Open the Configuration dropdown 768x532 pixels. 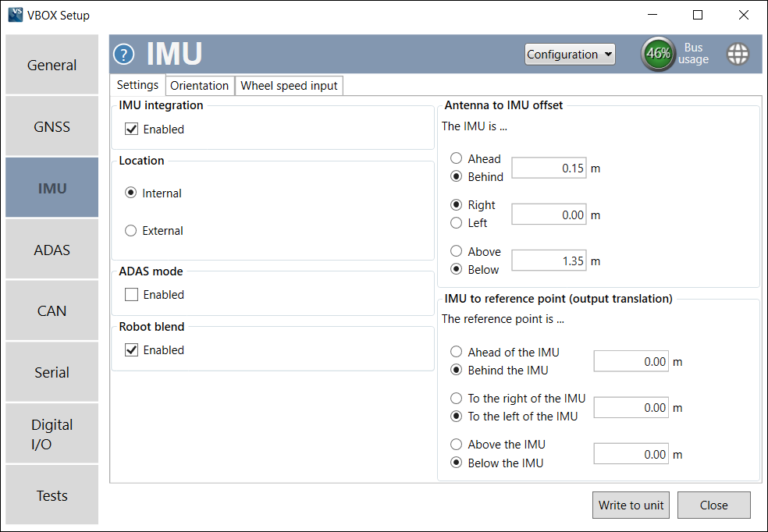click(570, 54)
